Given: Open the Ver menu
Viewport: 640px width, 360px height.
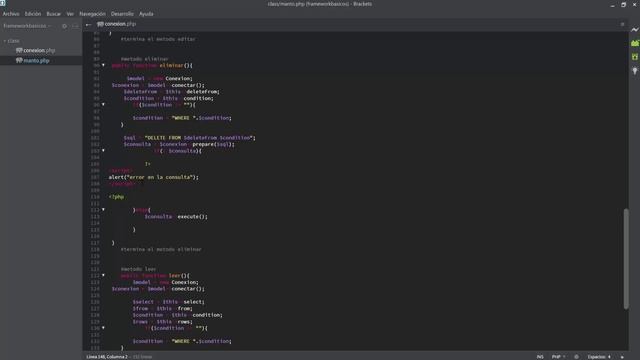Looking at the screenshot, I should pos(70,14).
